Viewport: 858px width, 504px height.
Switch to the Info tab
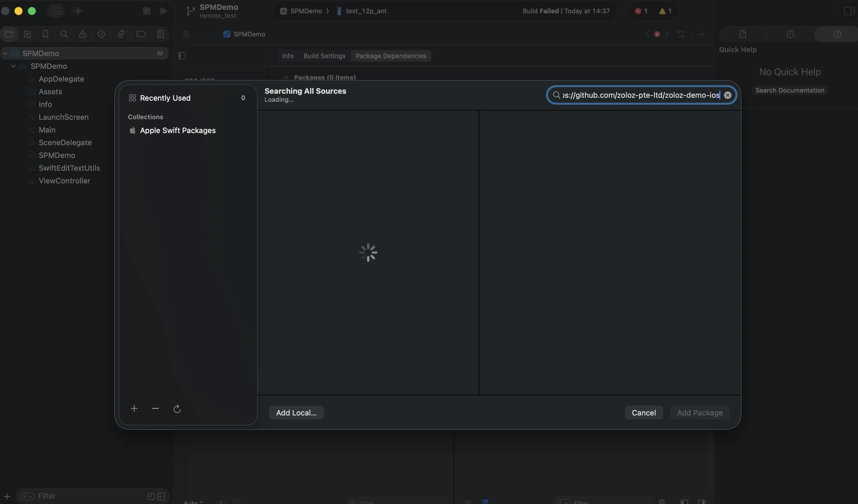288,56
